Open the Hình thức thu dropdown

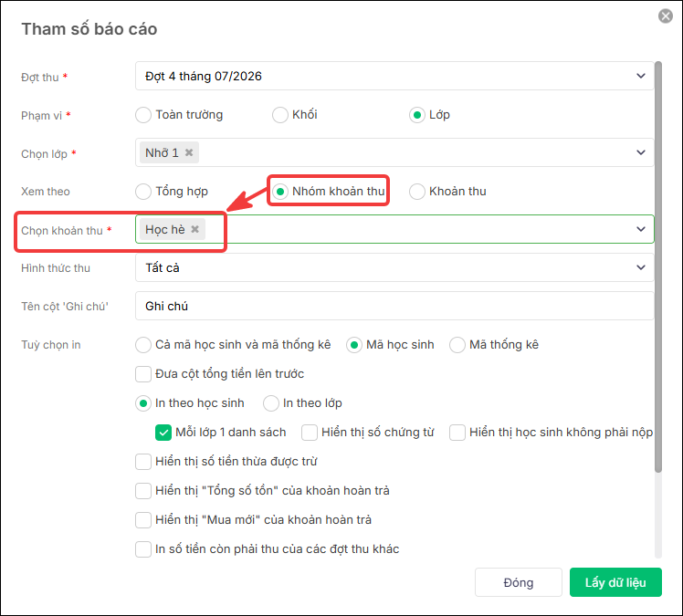394,267
